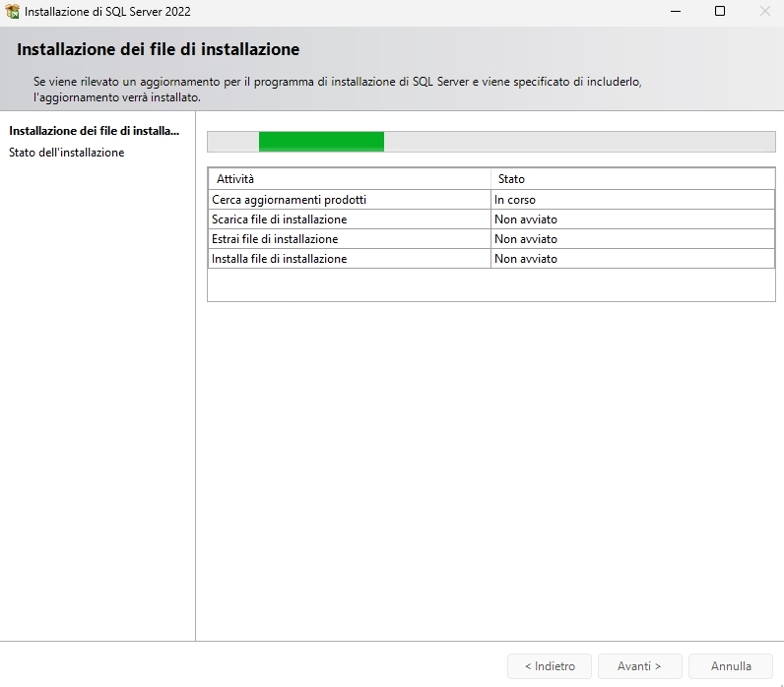This screenshot has width=784, height=687.
Task: Click 'Non avviato' status for Installa file
Action: click(x=633, y=259)
